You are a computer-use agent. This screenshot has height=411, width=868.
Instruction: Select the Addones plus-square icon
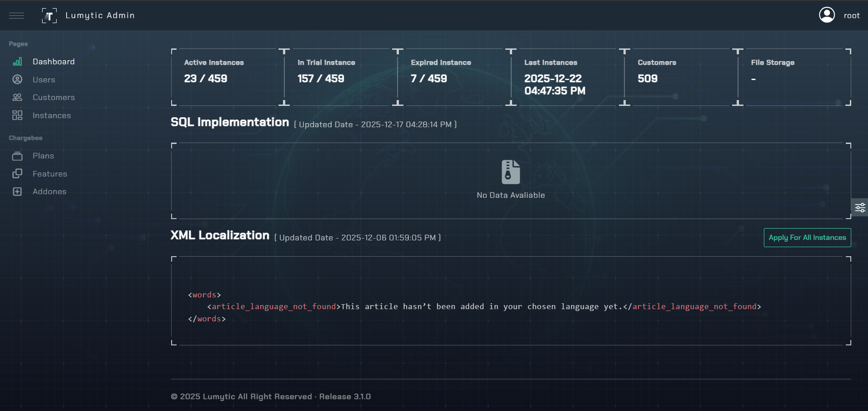point(17,191)
